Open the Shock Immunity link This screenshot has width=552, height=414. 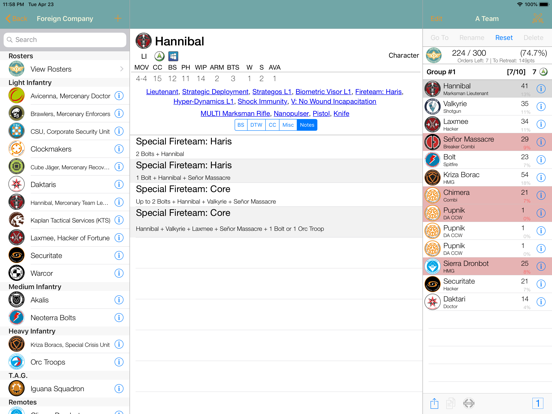[262, 101]
